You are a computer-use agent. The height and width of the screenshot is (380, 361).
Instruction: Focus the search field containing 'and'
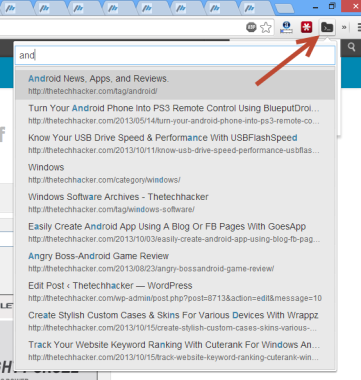[x=175, y=55]
